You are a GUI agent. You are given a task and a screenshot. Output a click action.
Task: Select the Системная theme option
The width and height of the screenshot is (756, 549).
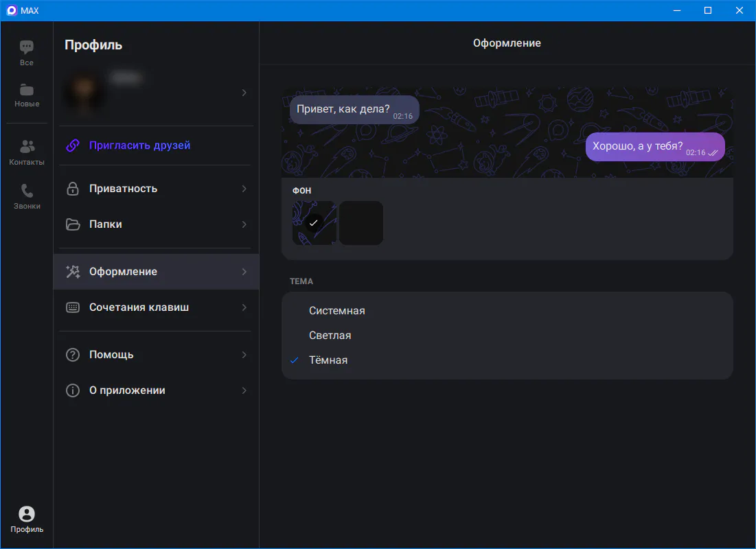[x=337, y=311]
